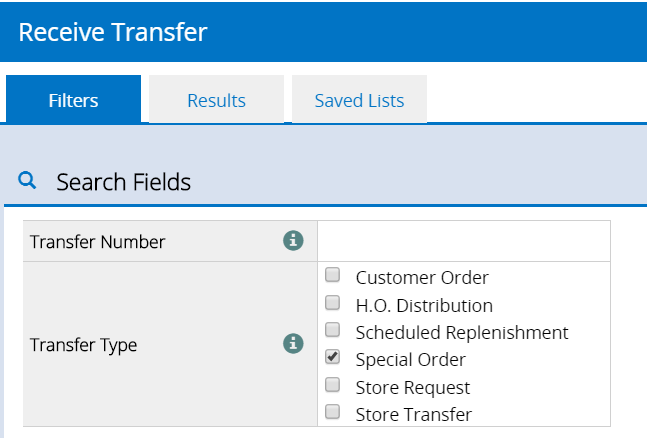Enable the Customer Order checkbox
The image size is (647, 438).
[333, 276]
